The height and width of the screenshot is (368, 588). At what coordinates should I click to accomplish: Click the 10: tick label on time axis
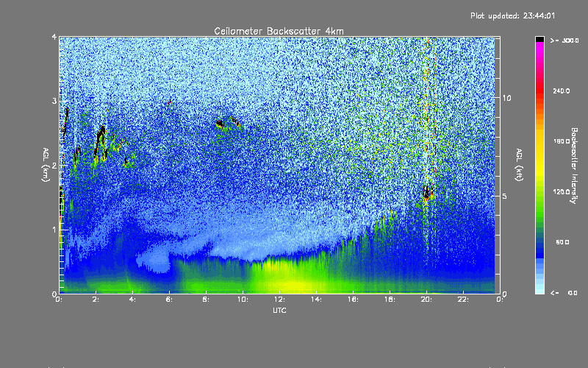point(243,300)
